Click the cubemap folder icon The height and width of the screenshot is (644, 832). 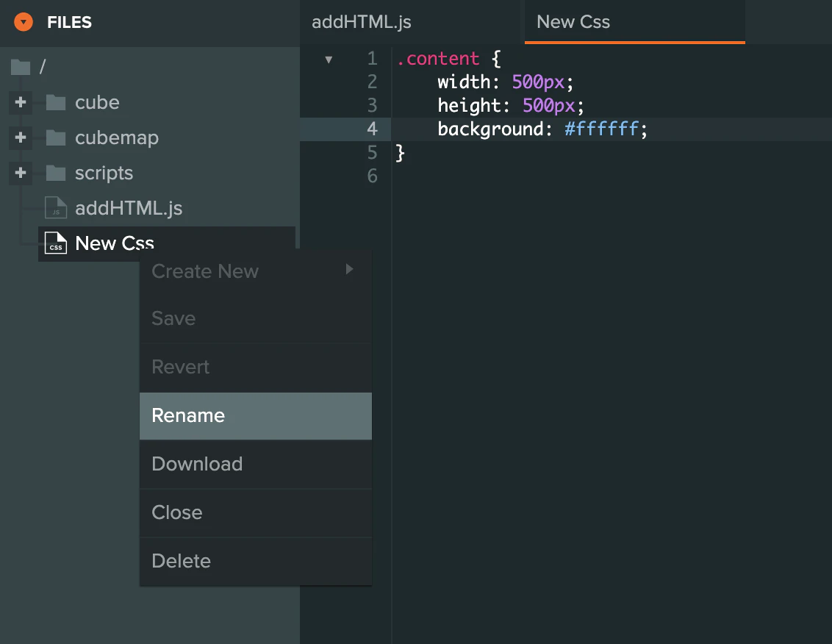tap(56, 138)
